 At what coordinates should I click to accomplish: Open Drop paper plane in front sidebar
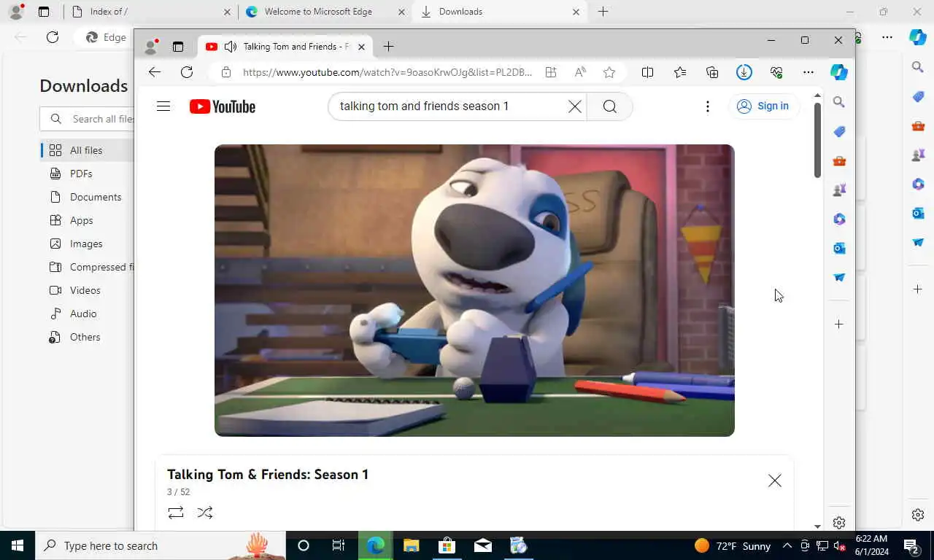(x=839, y=277)
